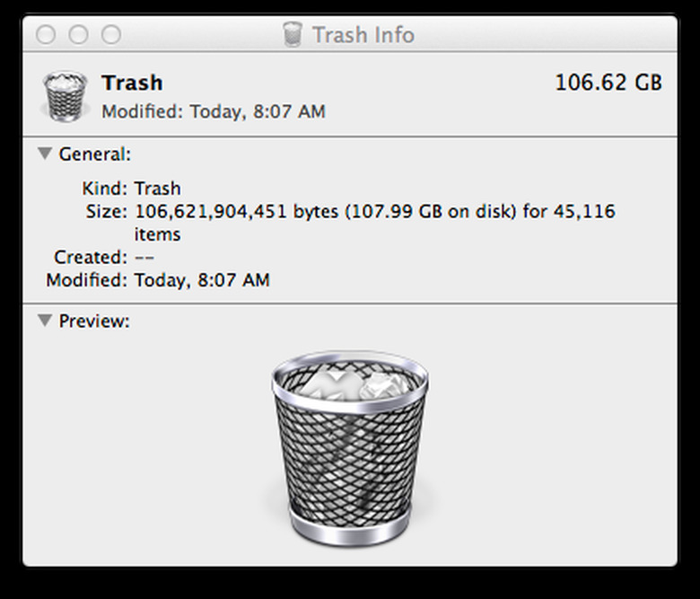Click the Modified value in General section
Image resolution: width=700 pixels, height=599 pixels.
click(202, 280)
